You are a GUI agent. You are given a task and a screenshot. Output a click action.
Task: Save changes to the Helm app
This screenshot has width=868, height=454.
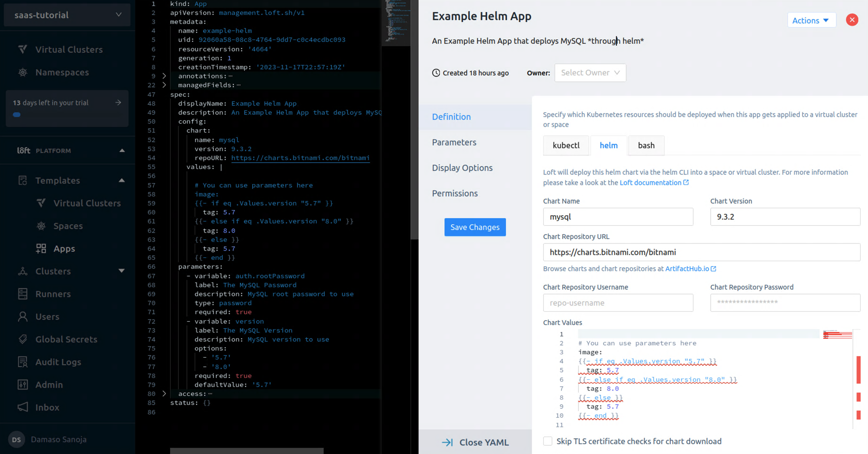click(475, 227)
